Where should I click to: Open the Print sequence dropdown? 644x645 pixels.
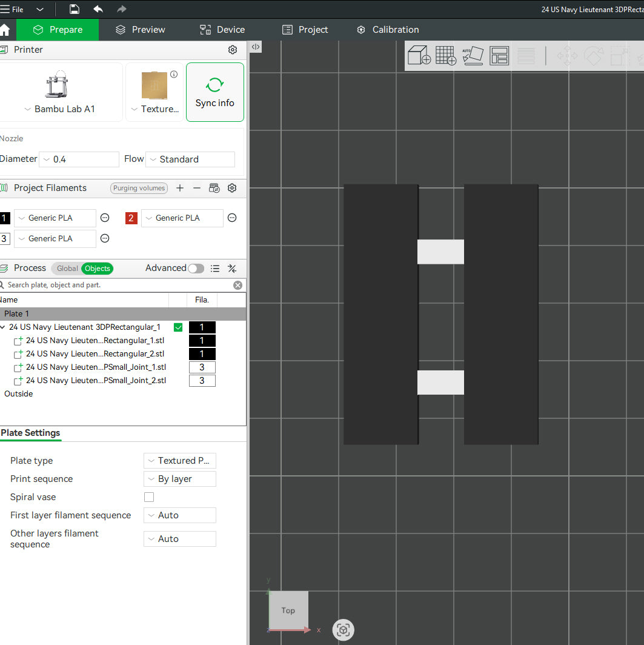[179, 479]
